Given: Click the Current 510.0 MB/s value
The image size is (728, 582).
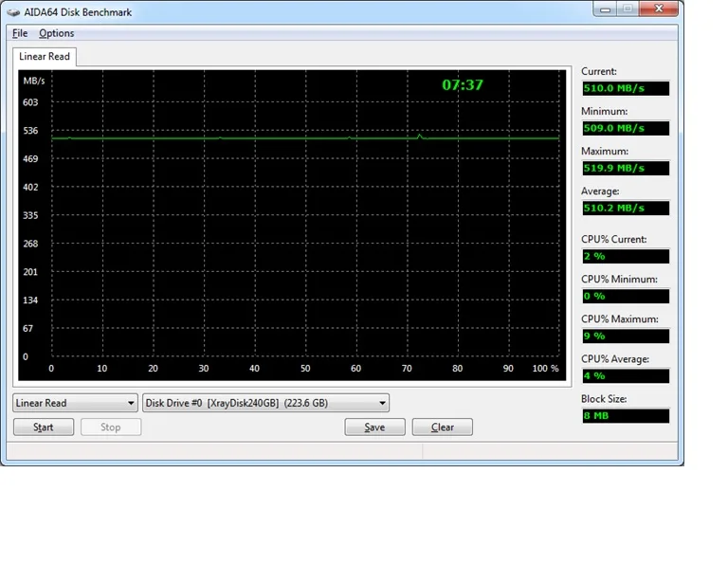Looking at the screenshot, I should pyautogui.click(x=626, y=88).
